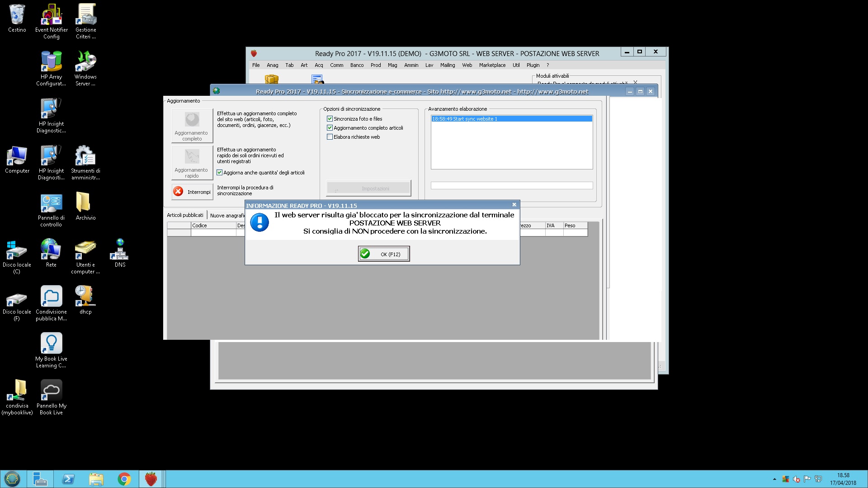The image size is (868, 488).
Task: Close the INFORMAZIONE READY PRO dialog
Action: [514, 205]
